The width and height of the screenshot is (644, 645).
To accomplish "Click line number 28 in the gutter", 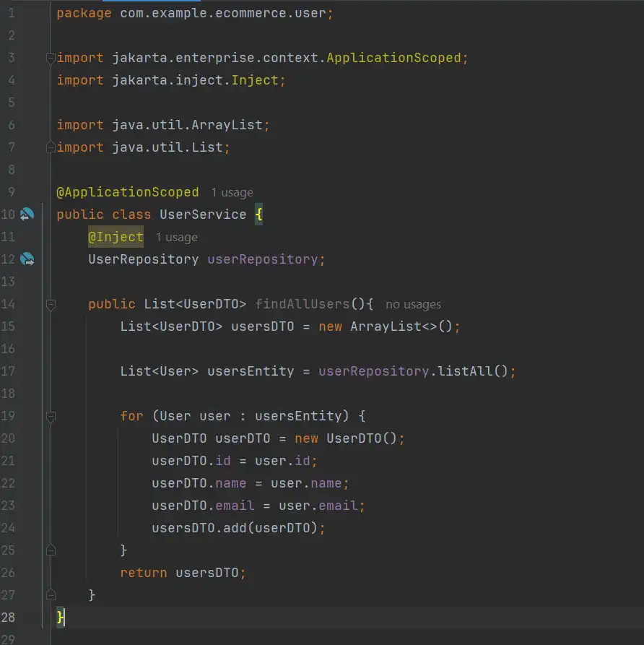I will pyautogui.click(x=8, y=618).
